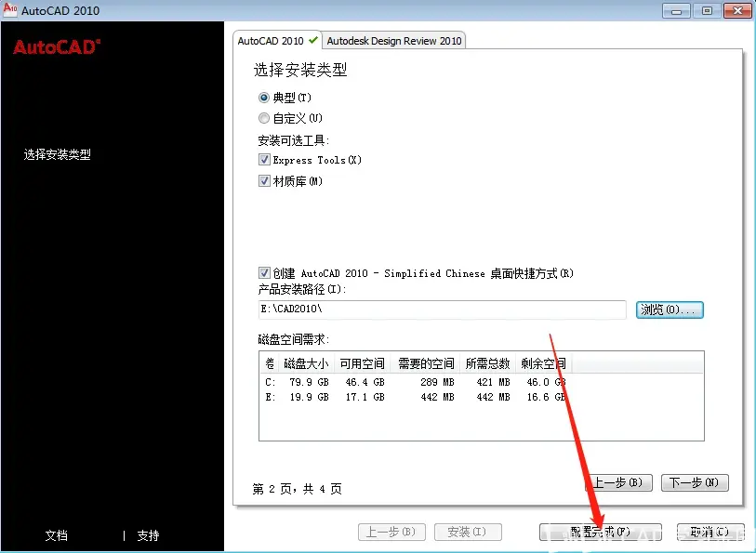
Task: Open the 文档 link in the sidebar
Action: (57, 535)
